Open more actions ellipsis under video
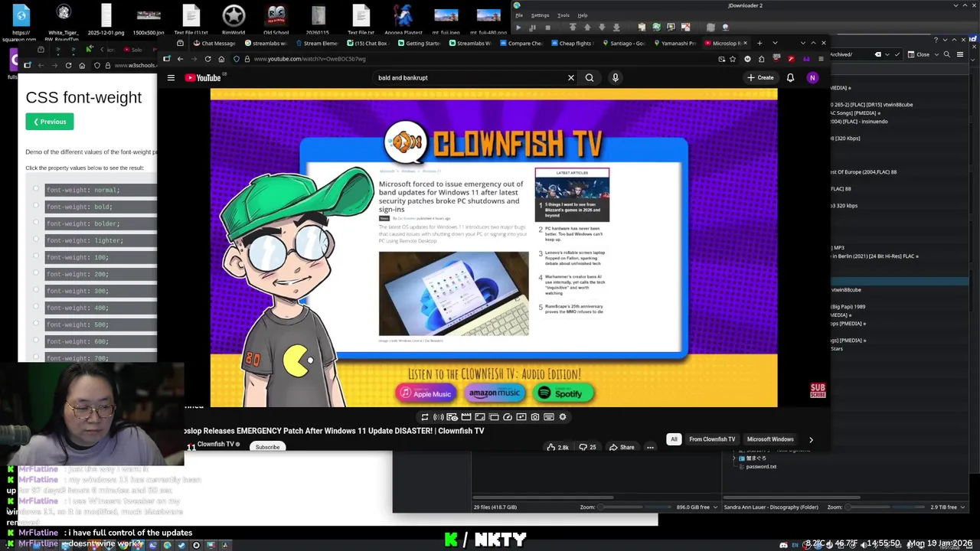Viewport: 980px width, 551px height. point(650,447)
